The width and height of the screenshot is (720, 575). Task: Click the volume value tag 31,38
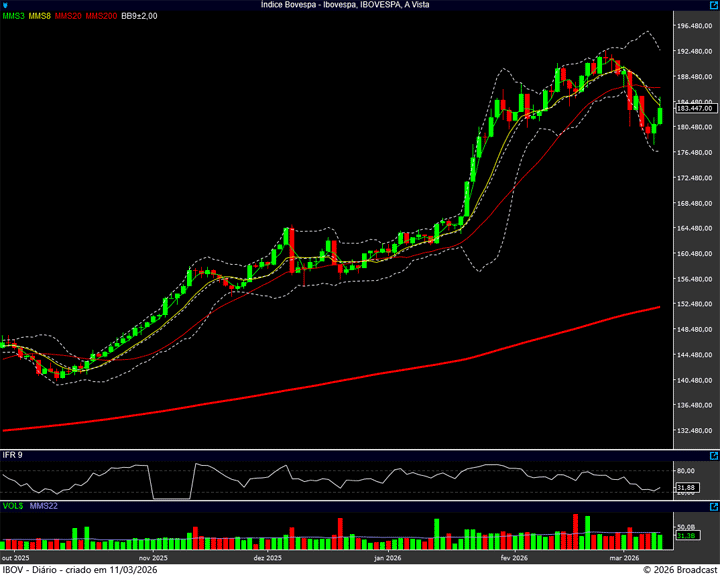[685, 536]
